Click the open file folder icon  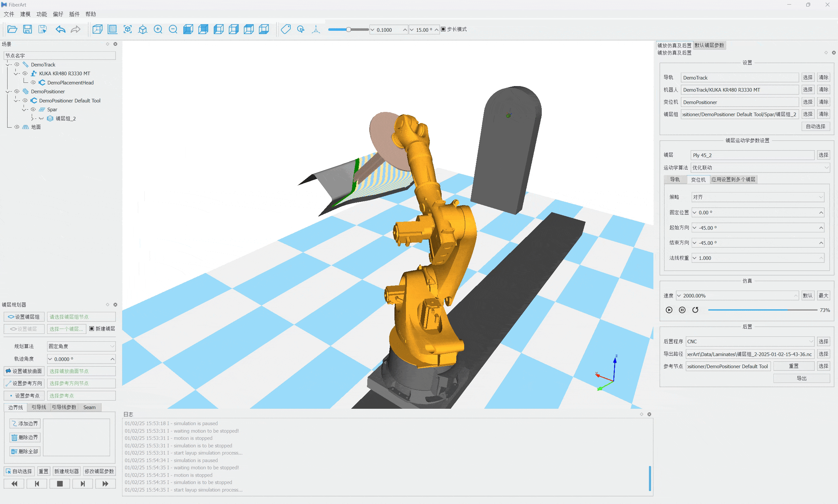[12, 29]
